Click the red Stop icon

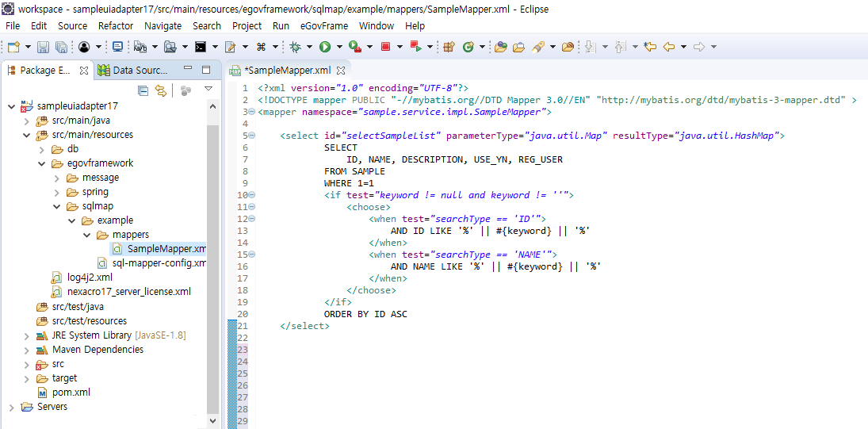(x=386, y=48)
